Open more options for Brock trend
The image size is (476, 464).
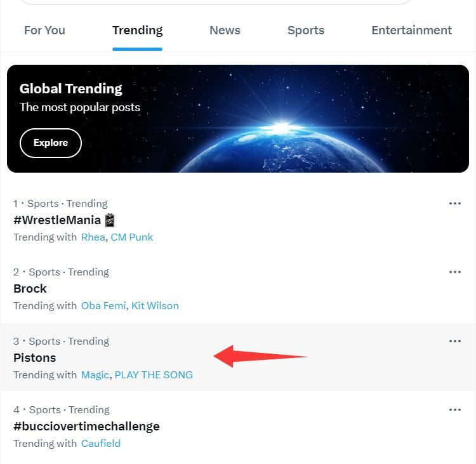coord(454,272)
